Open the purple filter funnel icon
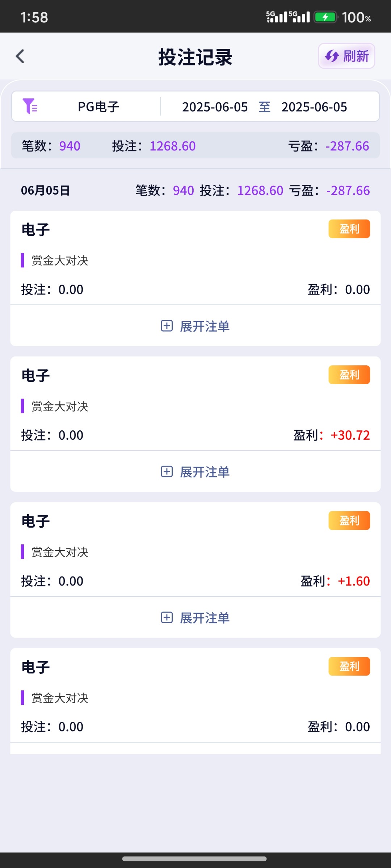The image size is (391, 868). point(30,106)
